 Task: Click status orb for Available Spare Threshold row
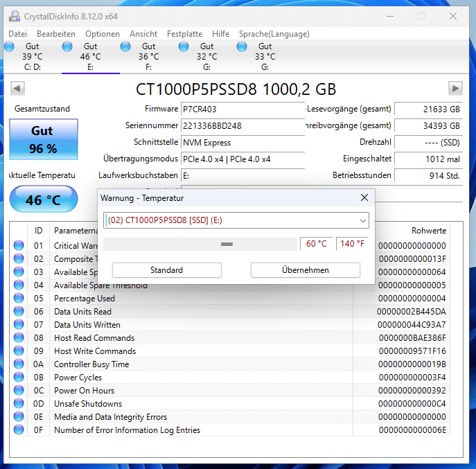[x=19, y=285]
